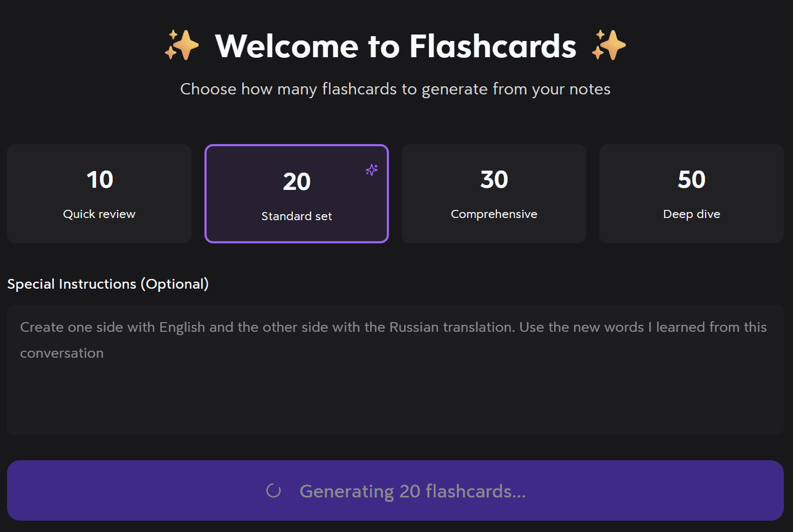This screenshot has width=793, height=532.
Task: Choose the 30 Comprehensive option
Action: pos(494,194)
